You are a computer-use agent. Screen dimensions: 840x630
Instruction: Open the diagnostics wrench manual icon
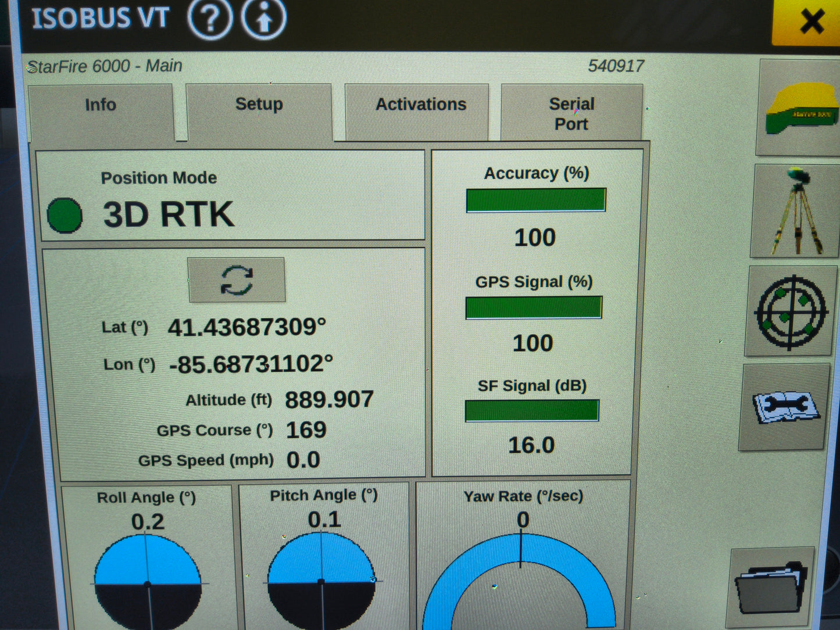(x=785, y=407)
